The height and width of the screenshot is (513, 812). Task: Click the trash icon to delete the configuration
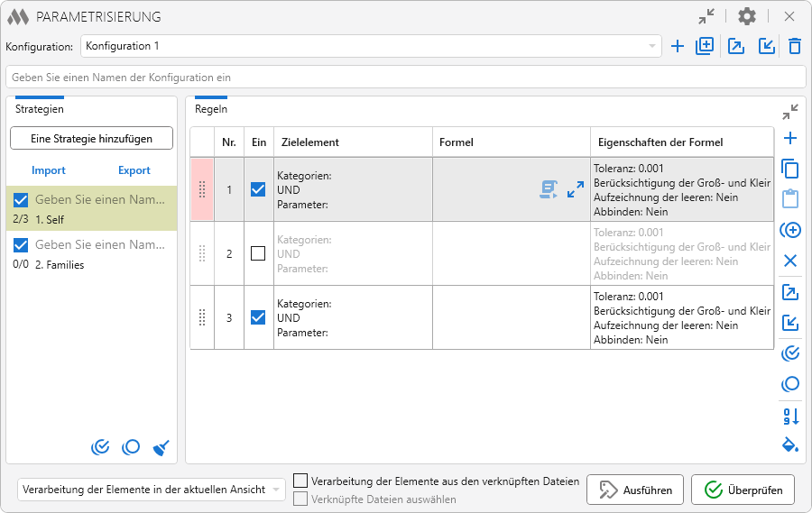(794, 46)
